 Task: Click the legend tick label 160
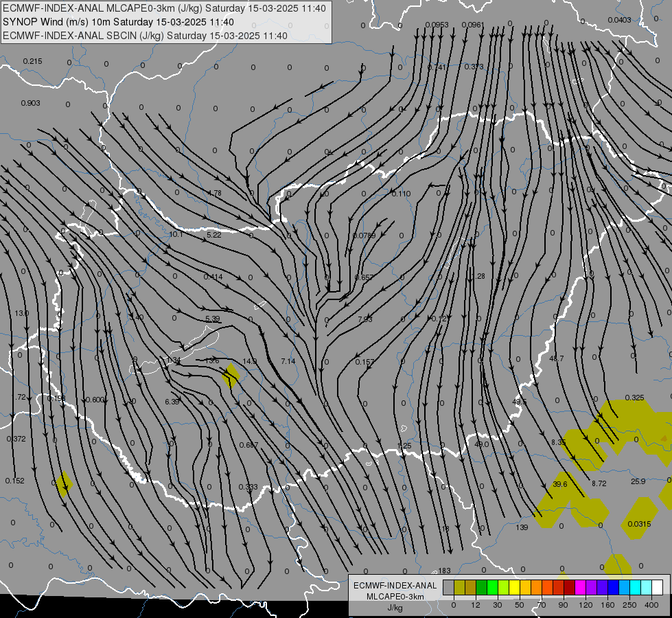[x=607, y=605]
